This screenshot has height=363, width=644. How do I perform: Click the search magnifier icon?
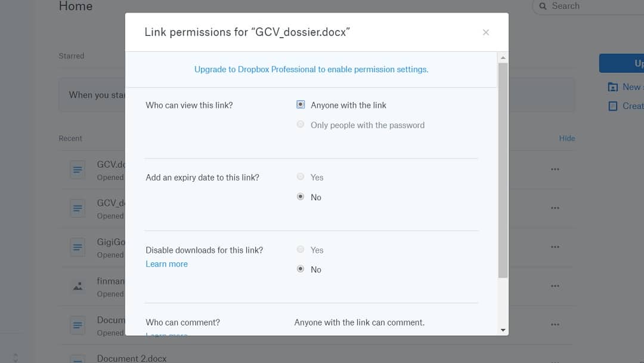pyautogui.click(x=543, y=6)
